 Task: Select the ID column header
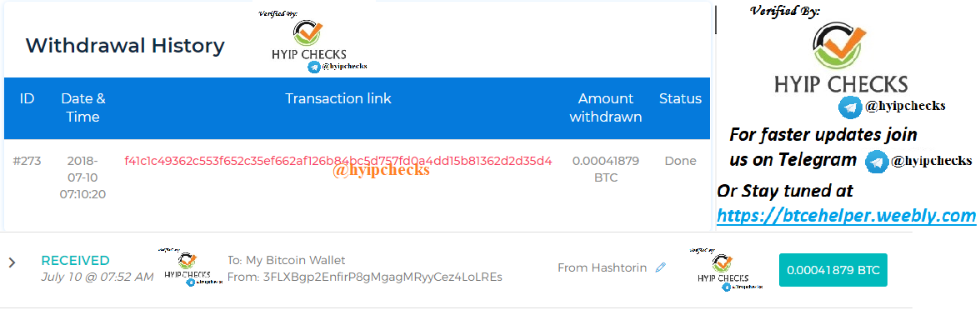pos(27,98)
